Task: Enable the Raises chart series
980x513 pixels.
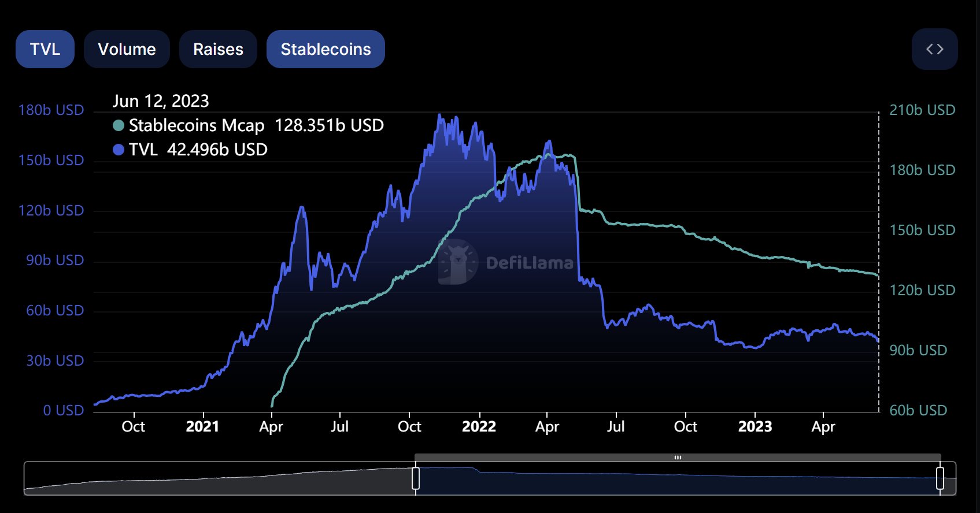Action: (x=218, y=49)
